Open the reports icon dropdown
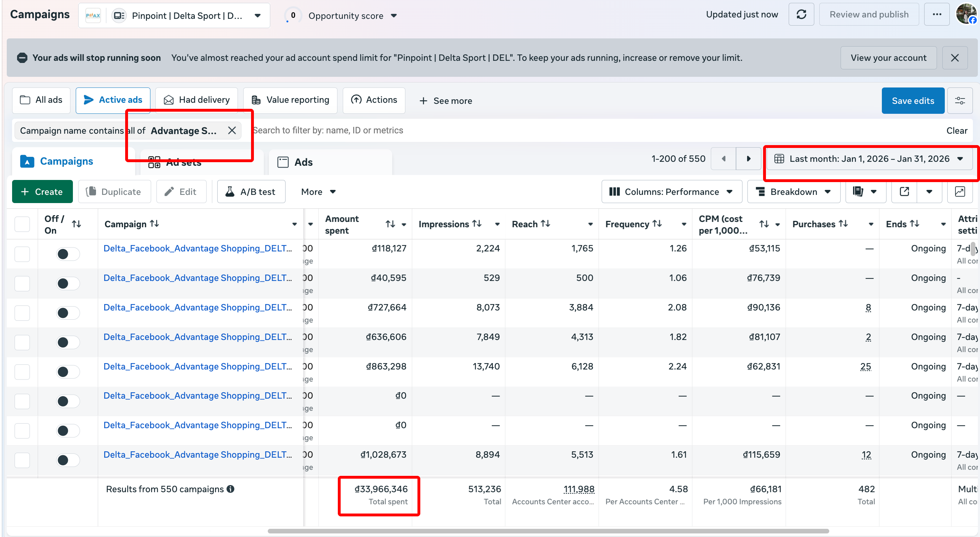The image size is (980, 537). click(866, 191)
